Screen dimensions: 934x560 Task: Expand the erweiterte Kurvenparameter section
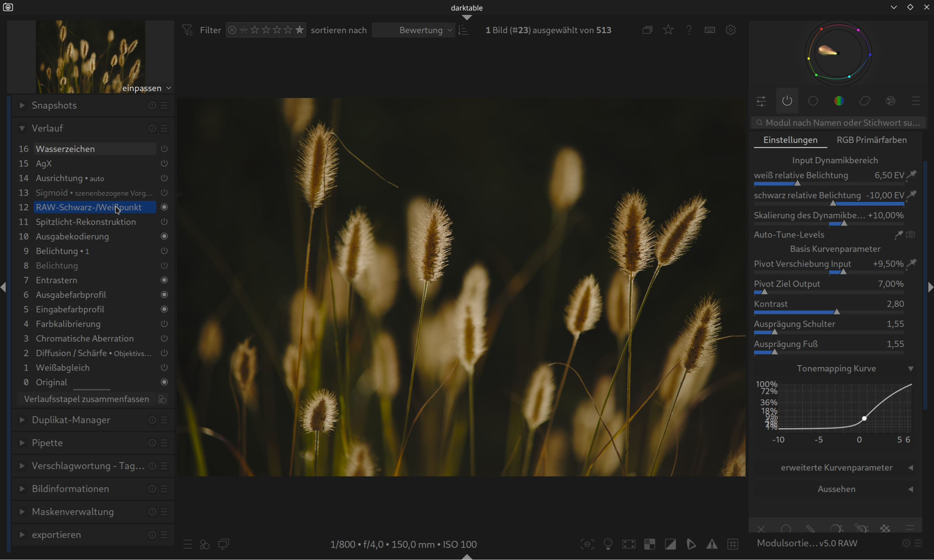coord(836,467)
